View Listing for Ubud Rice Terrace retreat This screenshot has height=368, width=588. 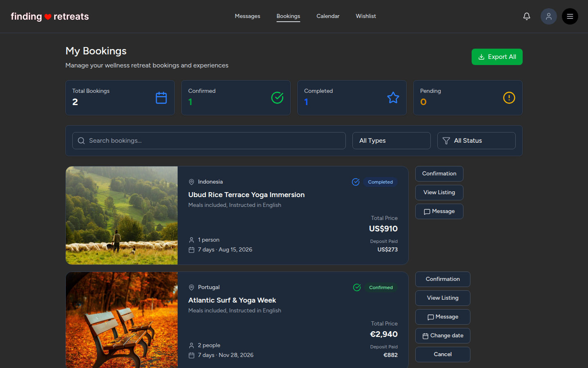click(x=439, y=193)
